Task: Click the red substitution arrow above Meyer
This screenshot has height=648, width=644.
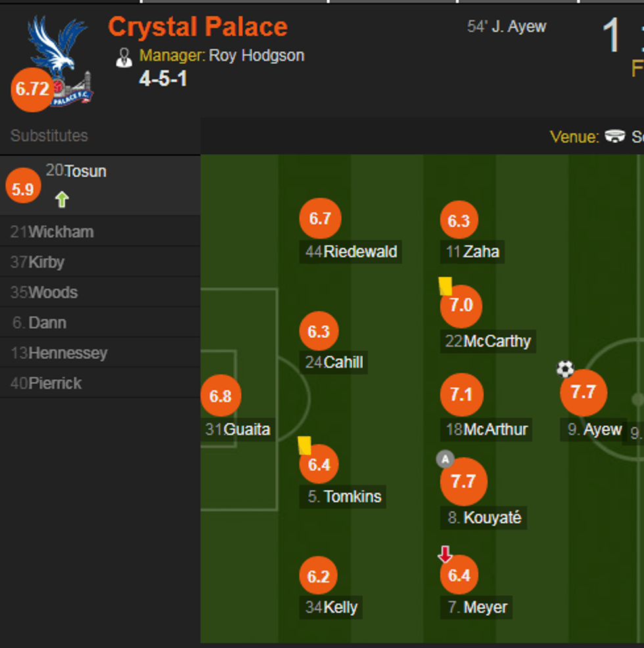Action: point(444,553)
